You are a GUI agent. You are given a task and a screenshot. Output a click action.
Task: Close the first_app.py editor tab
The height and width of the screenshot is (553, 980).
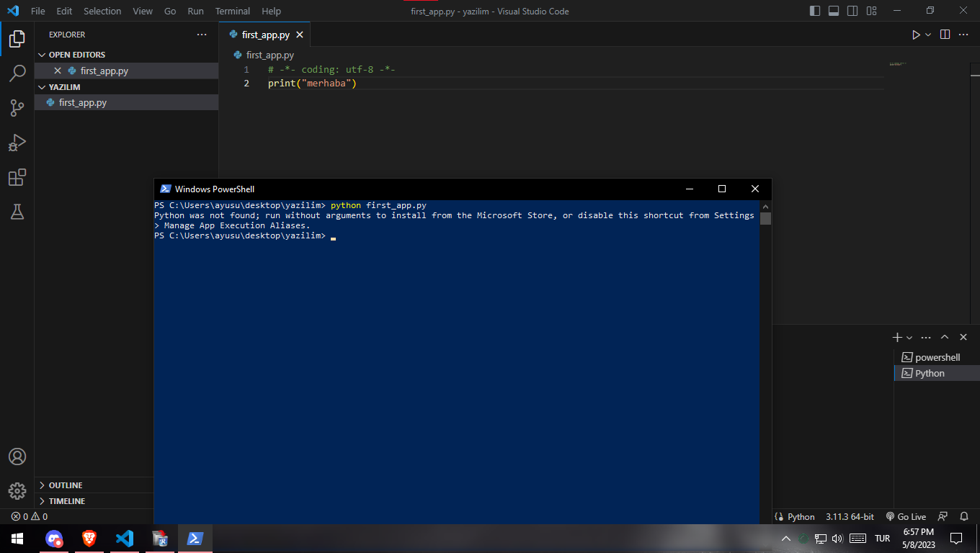(x=300, y=35)
